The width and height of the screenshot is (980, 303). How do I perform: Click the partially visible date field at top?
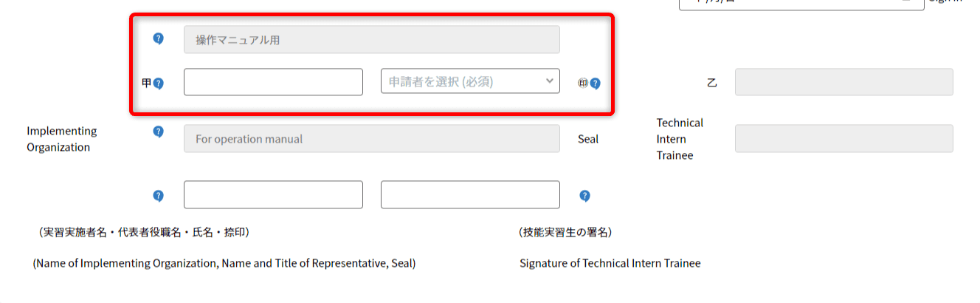coord(797,3)
